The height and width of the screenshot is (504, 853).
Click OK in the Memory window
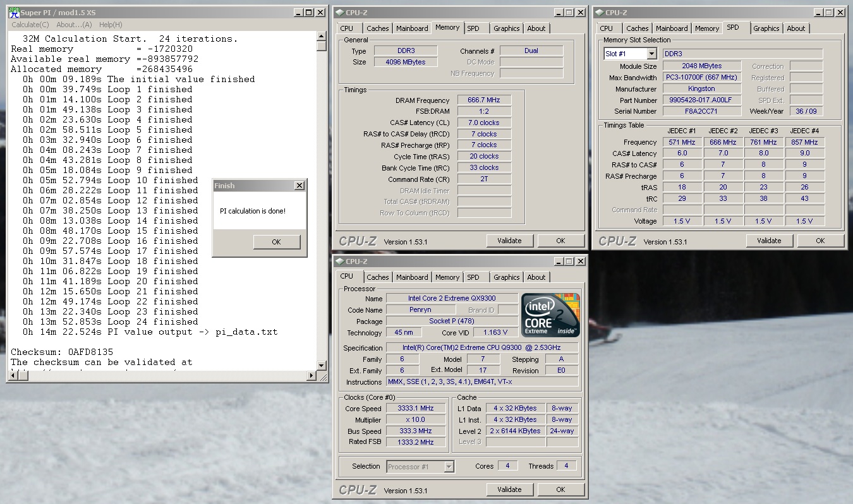560,241
